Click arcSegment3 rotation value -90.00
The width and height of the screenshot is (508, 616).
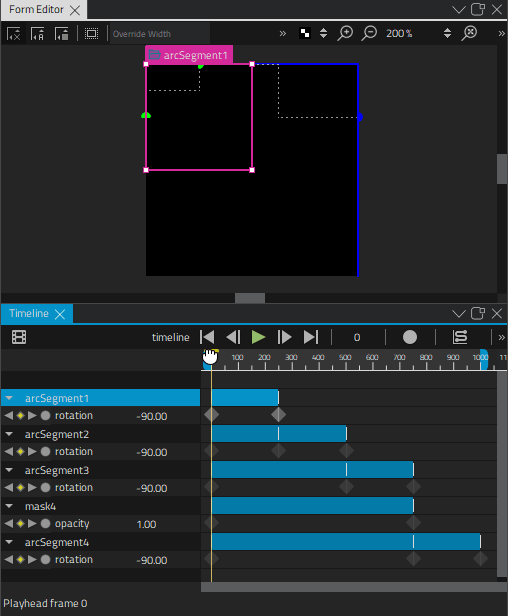click(x=152, y=488)
